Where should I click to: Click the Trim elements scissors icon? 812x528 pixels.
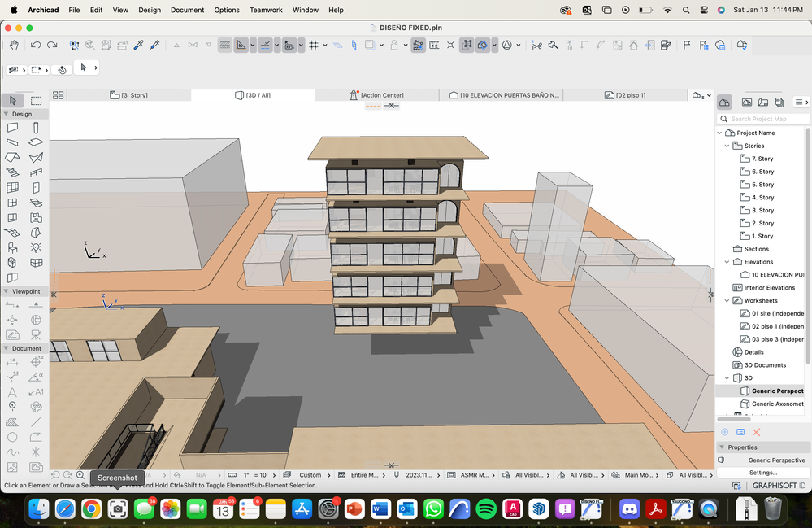[x=537, y=45]
